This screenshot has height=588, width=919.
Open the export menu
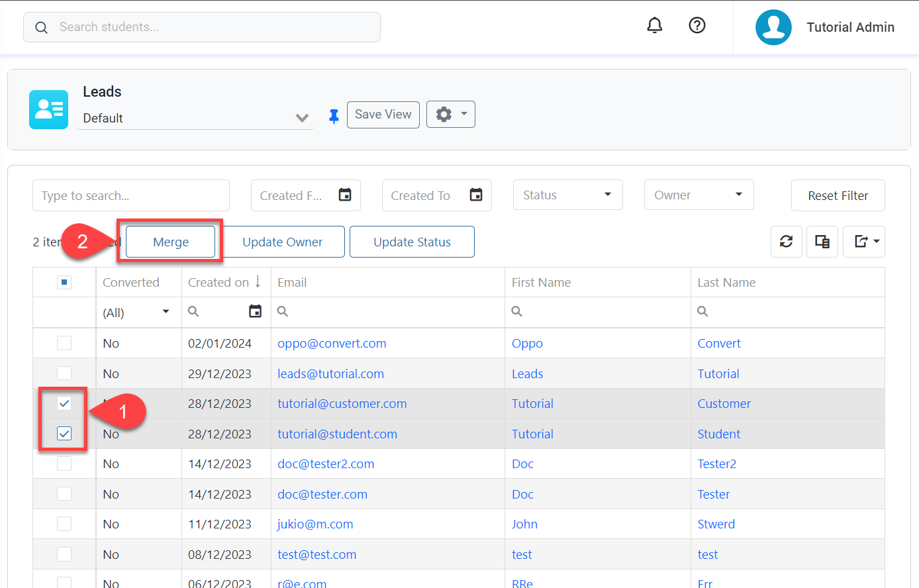point(864,242)
